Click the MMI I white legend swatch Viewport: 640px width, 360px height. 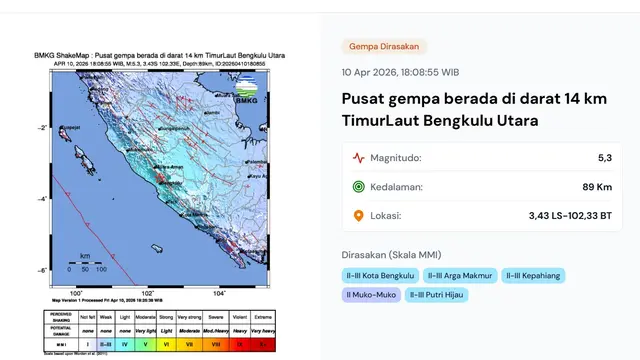click(87, 344)
